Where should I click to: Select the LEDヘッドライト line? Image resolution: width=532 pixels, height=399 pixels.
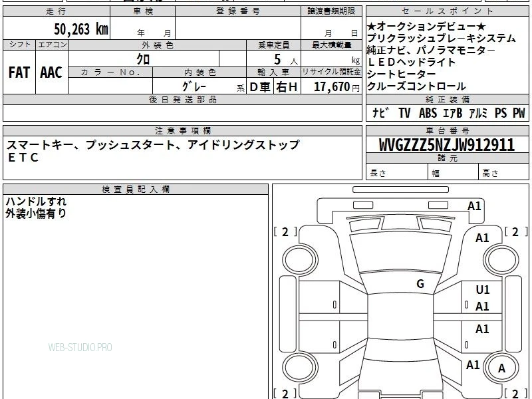coord(412,62)
